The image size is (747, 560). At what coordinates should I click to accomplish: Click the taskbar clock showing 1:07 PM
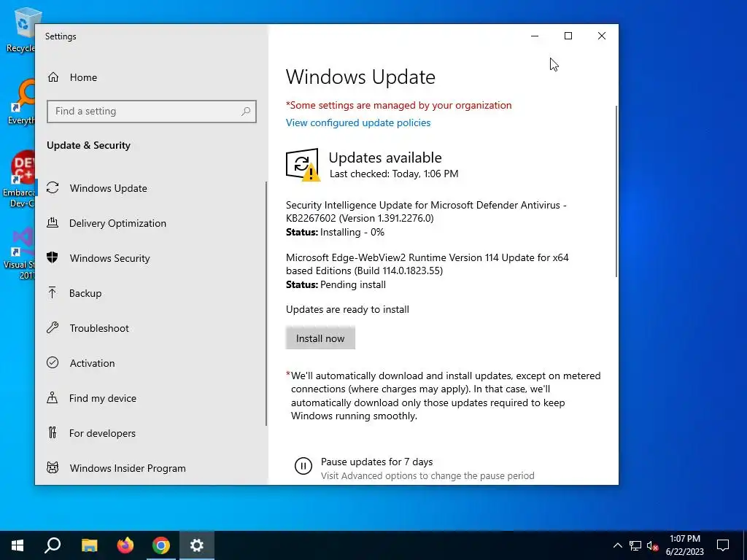pyautogui.click(x=684, y=545)
